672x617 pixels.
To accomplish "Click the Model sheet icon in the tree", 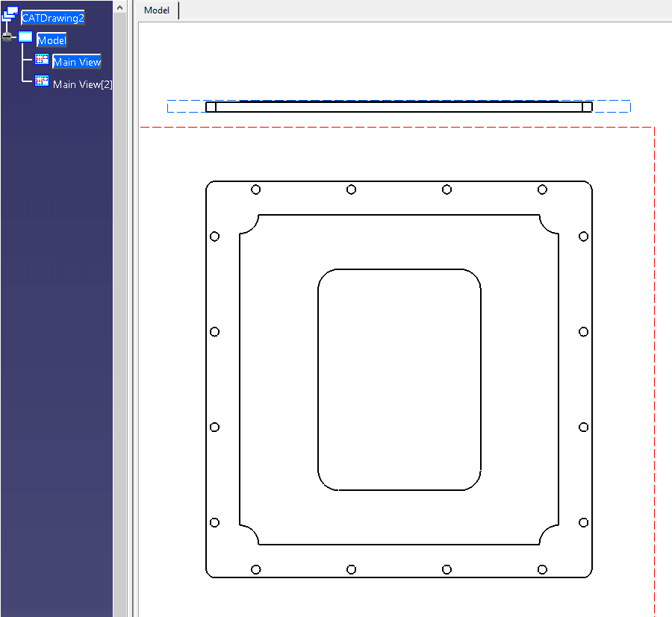I will coord(25,37).
